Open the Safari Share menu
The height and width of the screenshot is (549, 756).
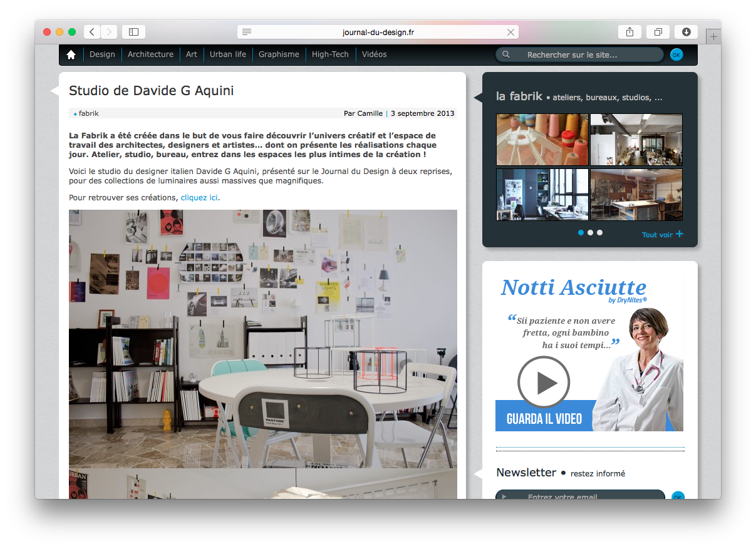(x=629, y=32)
